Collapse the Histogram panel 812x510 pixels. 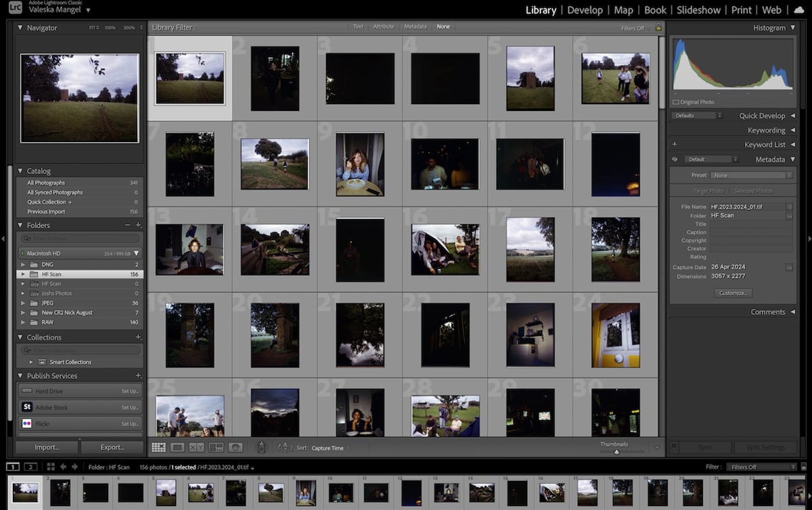click(x=793, y=28)
